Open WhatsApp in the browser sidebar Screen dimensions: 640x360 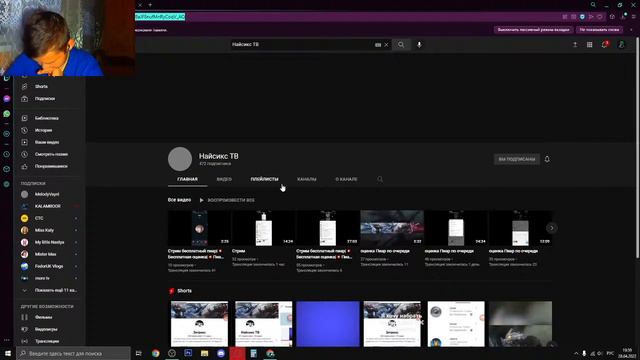[7, 114]
